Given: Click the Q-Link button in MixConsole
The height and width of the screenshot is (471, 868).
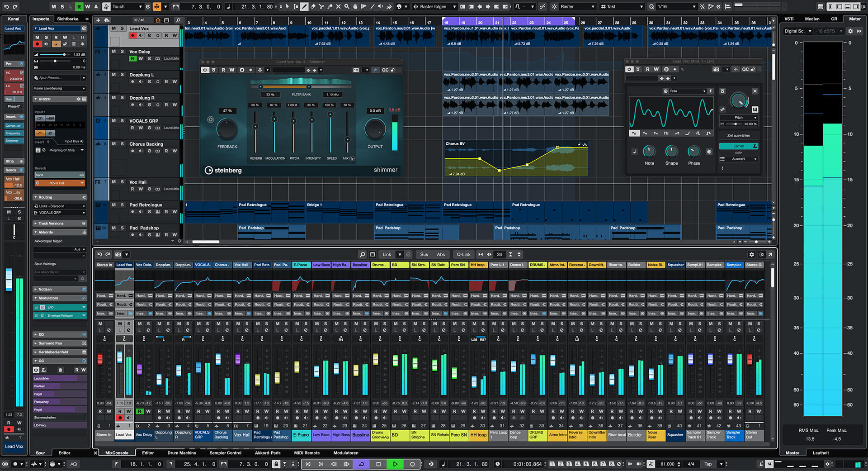Looking at the screenshot, I should pyautogui.click(x=463, y=254).
